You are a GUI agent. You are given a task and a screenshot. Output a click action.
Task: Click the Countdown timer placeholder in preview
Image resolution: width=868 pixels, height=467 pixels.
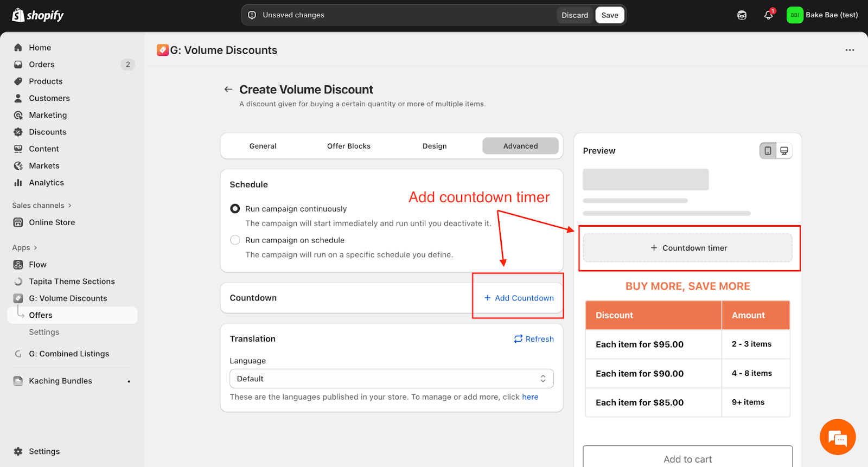pyautogui.click(x=687, y=248)
